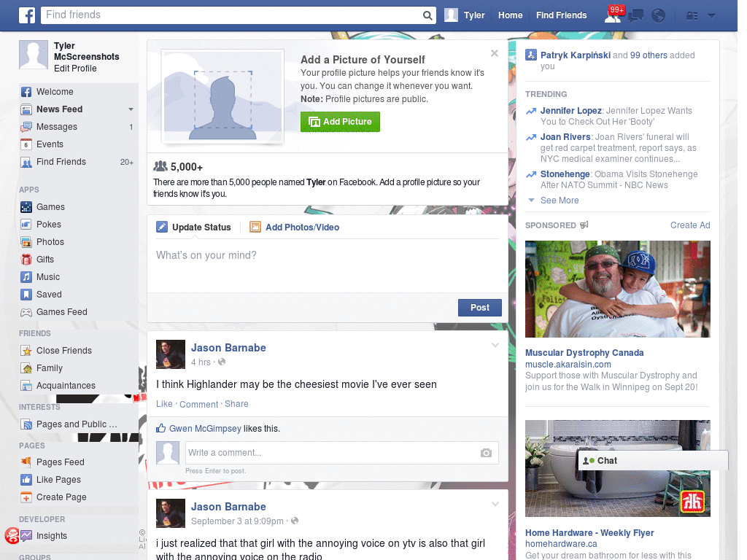The width and height of the screenshot is (747, 560).
Task: Open Tyler profile in the top bar
Action: click(x=465, y=15)
